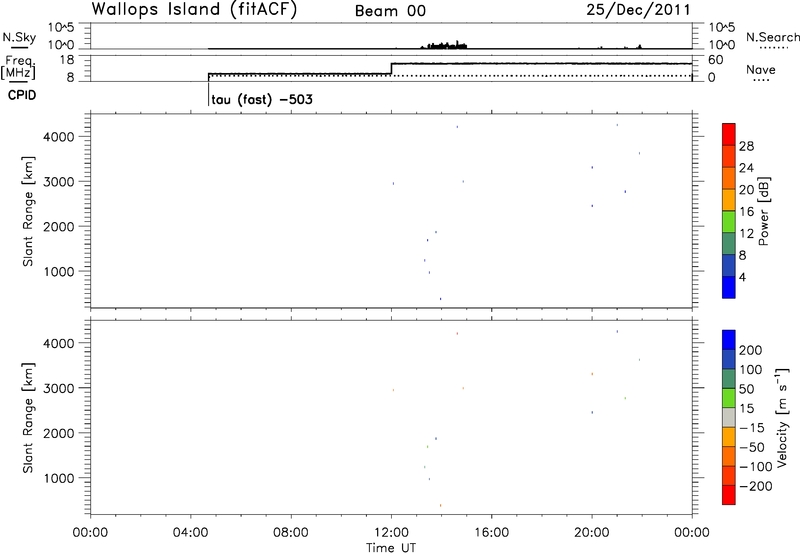This screenshot has width=800, height=554.
Task: Click "Slant Range [km]" of the velocity panel
Action: (x=28, y=418)
